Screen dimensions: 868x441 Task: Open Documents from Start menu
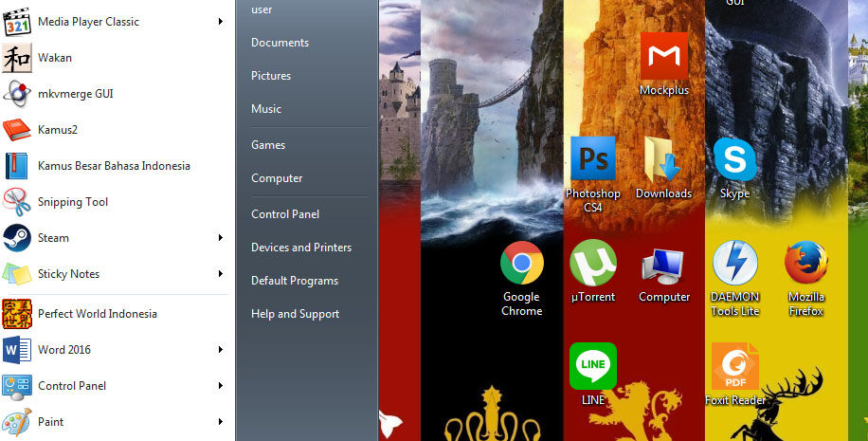pyautogui.click(x=280, y=43)
